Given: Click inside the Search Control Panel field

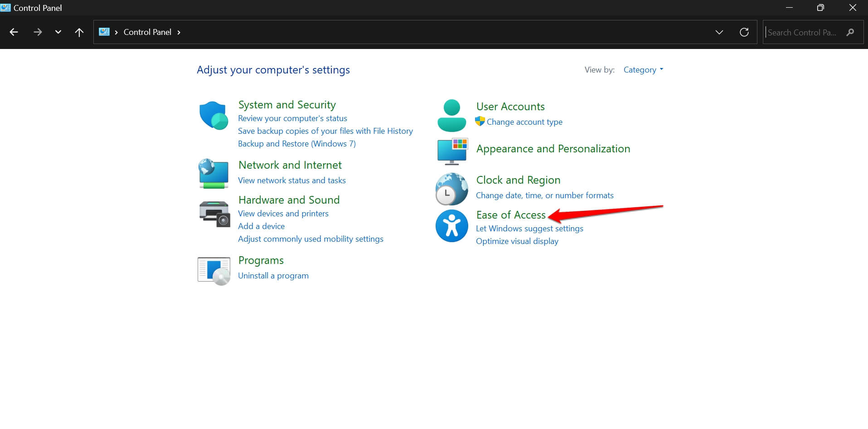Looking at the screenshot, I should tap(802, 32).
